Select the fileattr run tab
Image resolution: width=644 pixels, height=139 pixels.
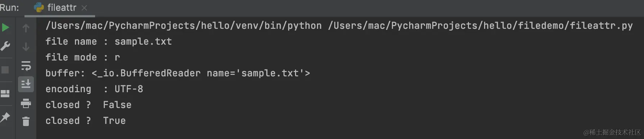click(60, 8)
